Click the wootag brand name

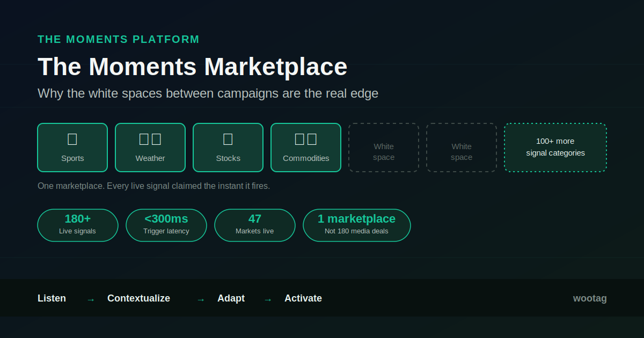pyautogui.click(x=590, y=298)
